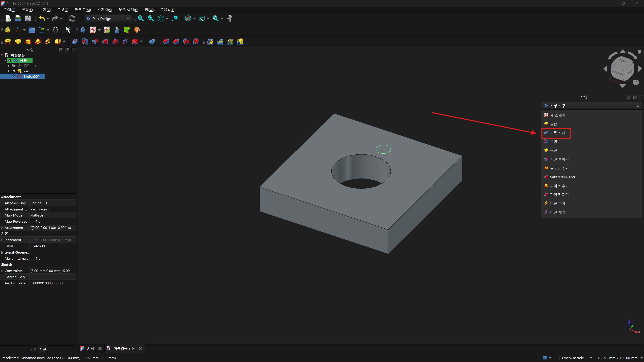
Task: Apply the Fillet tool
Action: [x=166, y=41]
